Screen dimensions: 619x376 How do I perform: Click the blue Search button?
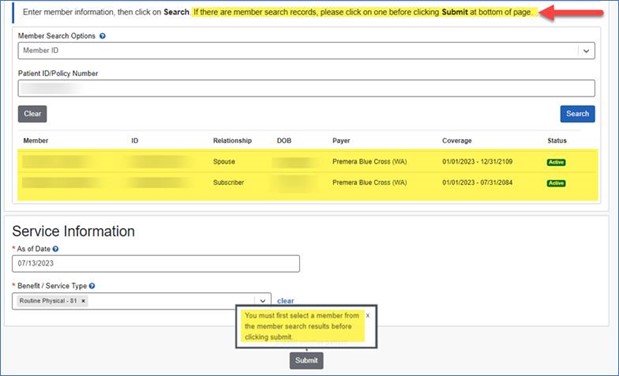pyautogui.click(x=578, y=114)
